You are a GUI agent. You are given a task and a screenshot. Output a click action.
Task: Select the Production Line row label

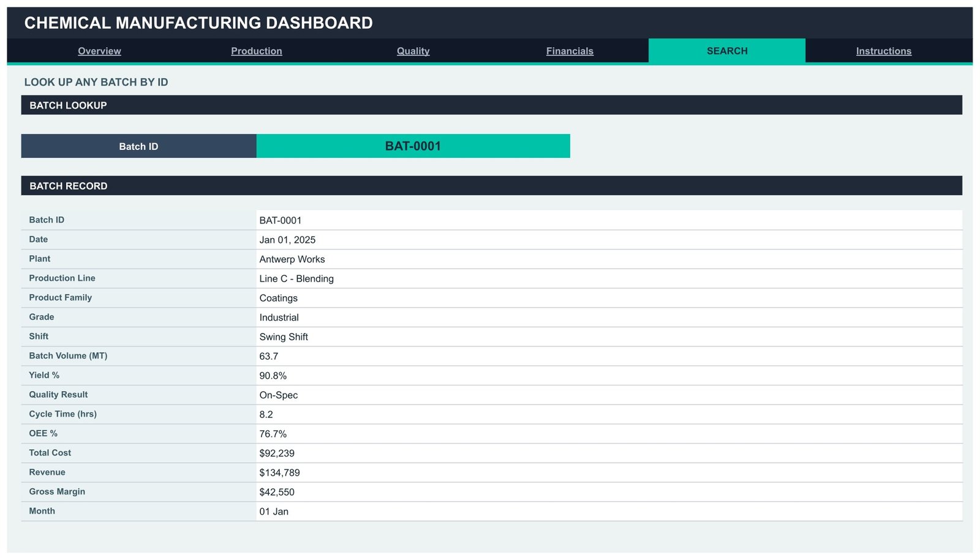point(139,278)
